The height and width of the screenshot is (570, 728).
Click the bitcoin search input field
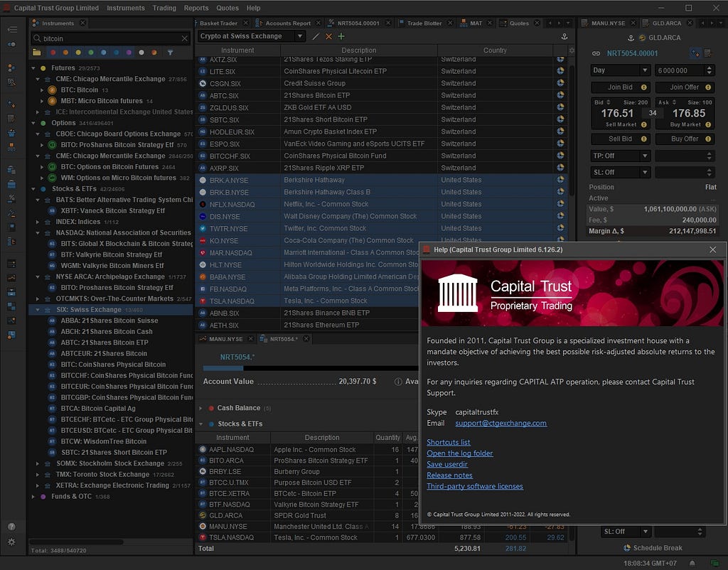click(x=111, y=38)
